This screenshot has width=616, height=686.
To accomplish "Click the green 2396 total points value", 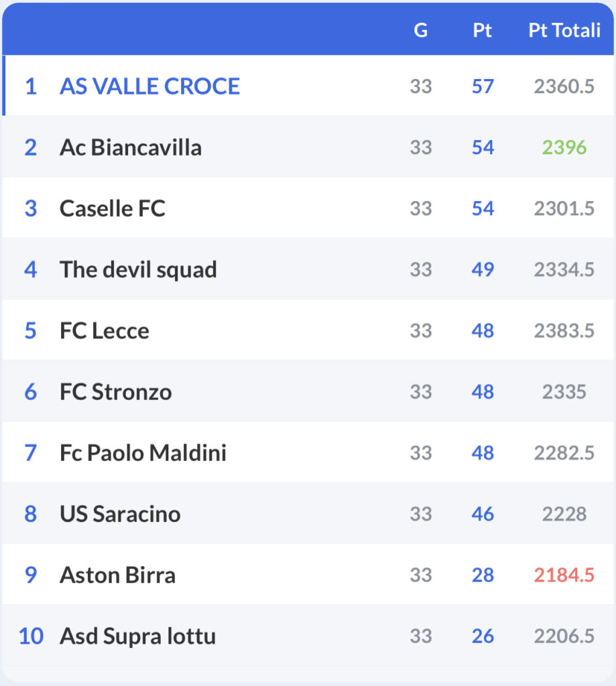I will (x=564, y=147).
